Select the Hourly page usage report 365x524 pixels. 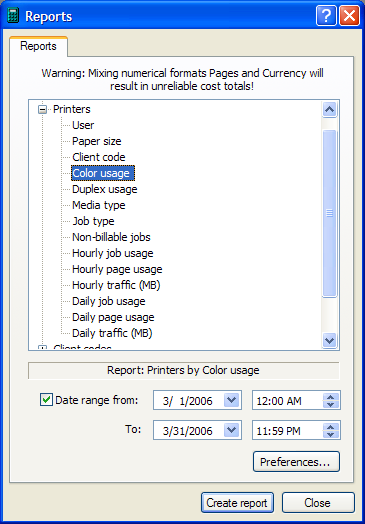(117, 269)
